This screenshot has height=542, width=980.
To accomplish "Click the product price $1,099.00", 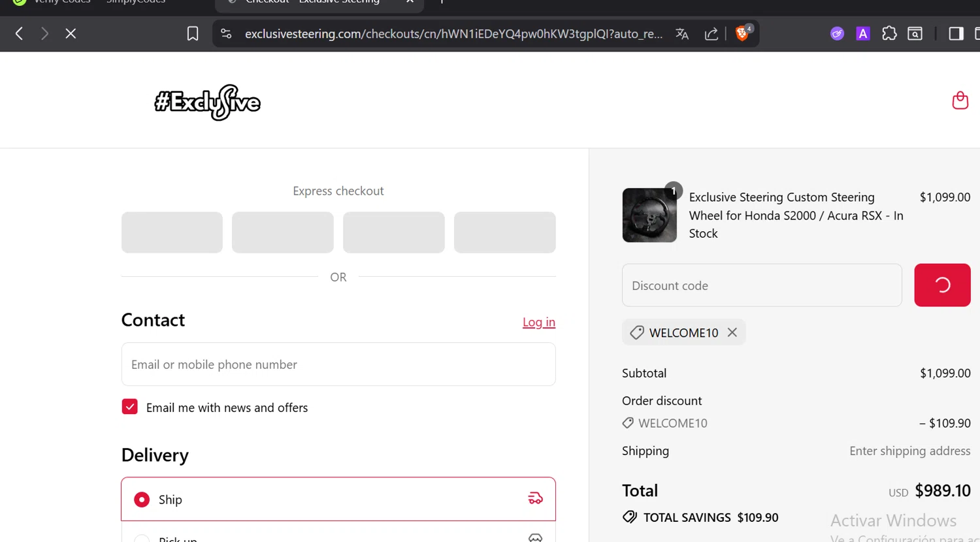I will coord(945,197).
